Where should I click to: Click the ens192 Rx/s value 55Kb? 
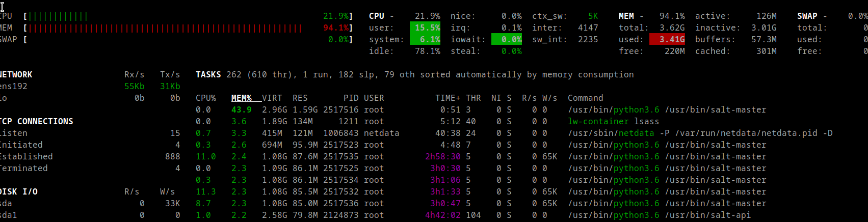[x=135, y=87]
